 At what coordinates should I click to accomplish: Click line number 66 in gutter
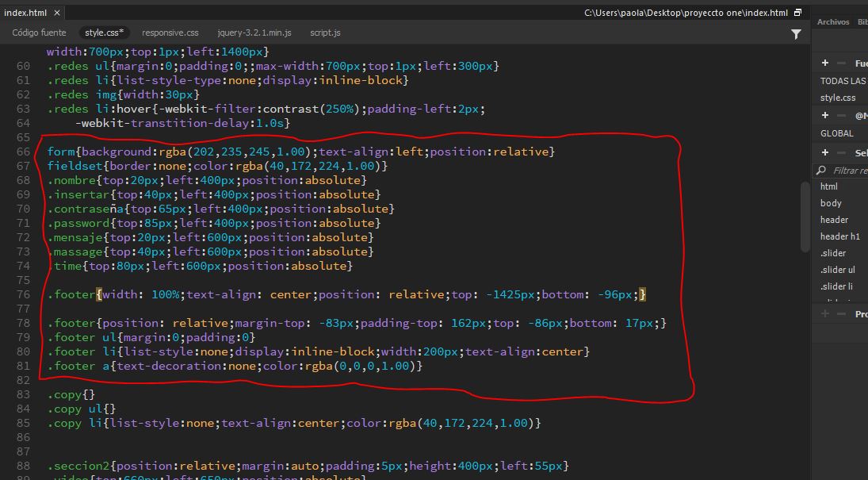pyautogui.click(x=23, y=152)
